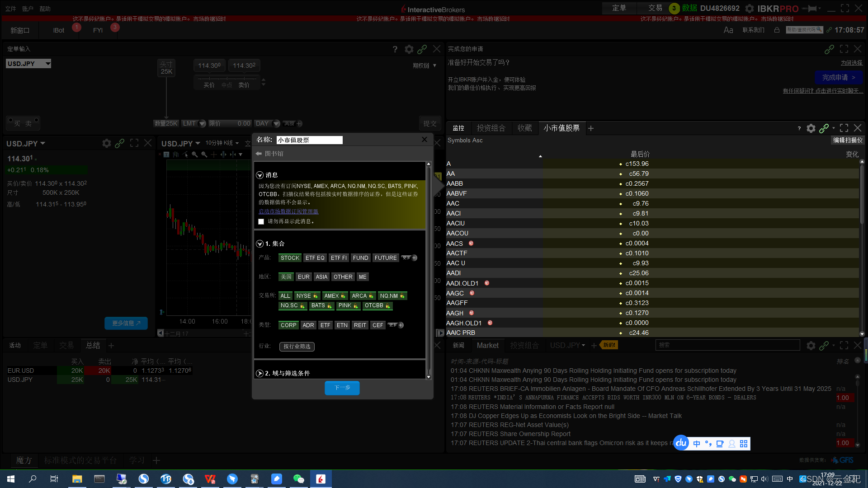Image resolution: width=868 pixels, height=488 pixels.
Task: Click the order entry help question mark
Action: point(395,49)
